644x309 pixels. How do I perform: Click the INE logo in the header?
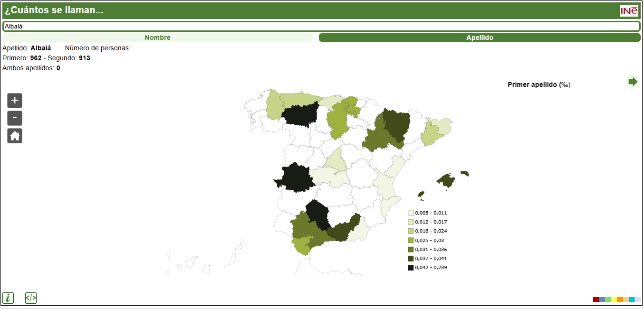tap(629, 10)
